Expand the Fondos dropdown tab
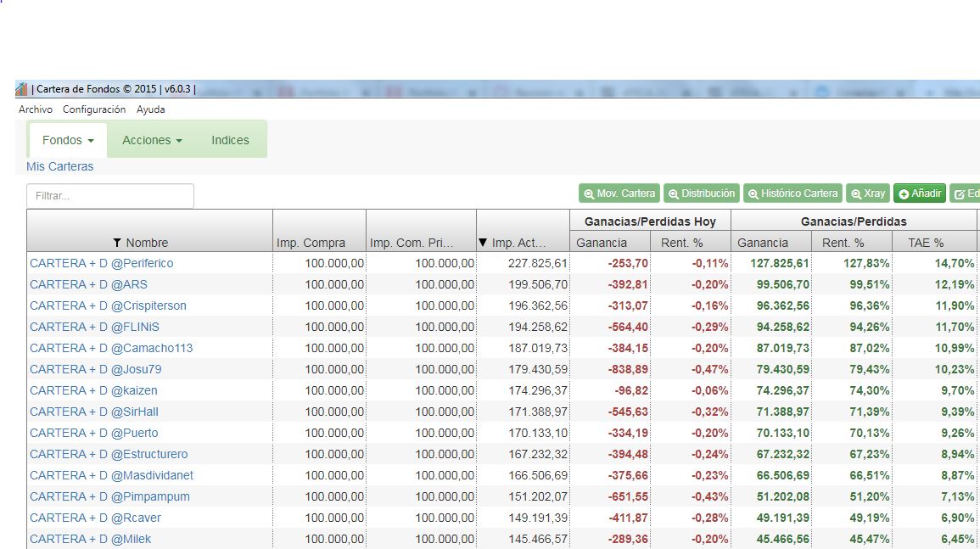980x549 pixels. pos(68,140)
